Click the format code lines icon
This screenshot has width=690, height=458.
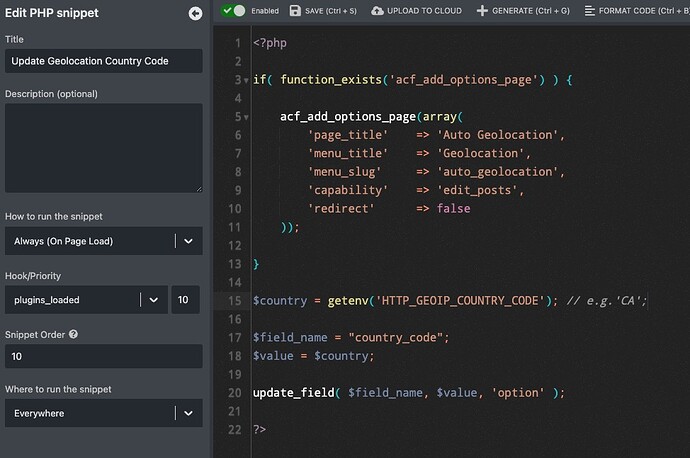click(x=590, y=11)
